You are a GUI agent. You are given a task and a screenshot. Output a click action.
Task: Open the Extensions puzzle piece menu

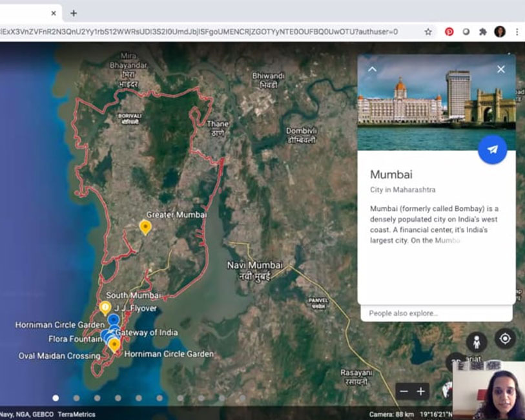(482, 32)
